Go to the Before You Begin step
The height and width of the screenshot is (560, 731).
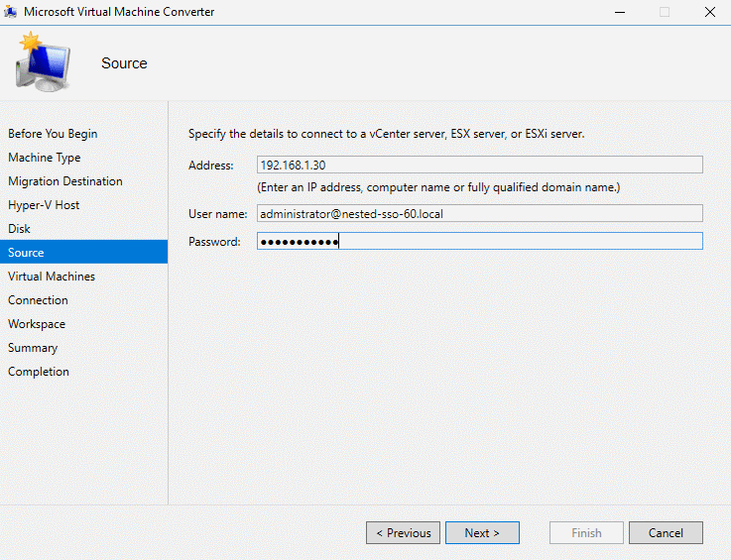[53, 134]
